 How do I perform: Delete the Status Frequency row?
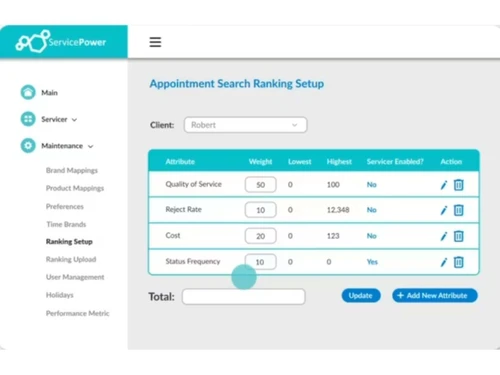tap(459, 262)
